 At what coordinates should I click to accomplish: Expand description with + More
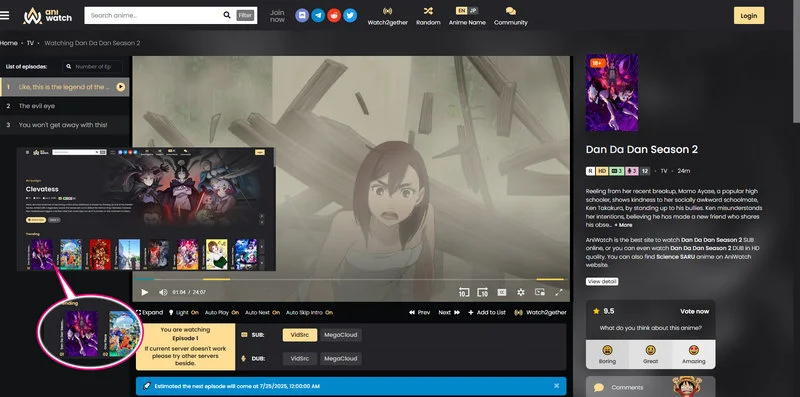point(623,225)
